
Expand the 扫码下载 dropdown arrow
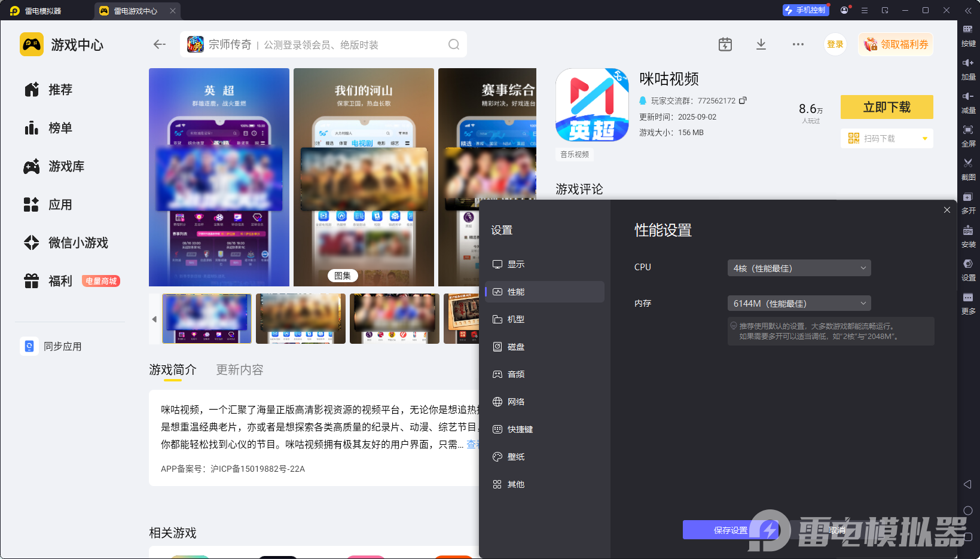coord(925,139)
